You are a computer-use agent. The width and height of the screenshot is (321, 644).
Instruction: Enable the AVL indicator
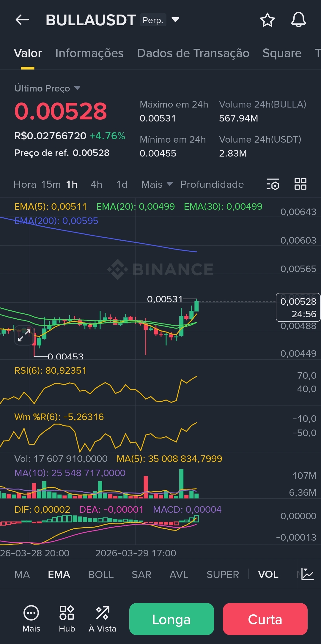click(179, 574)
